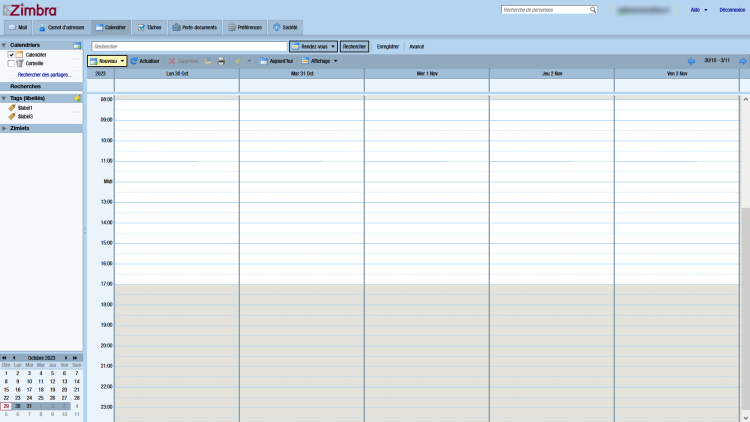Screen dimensions: 750x422
Task: Click the trash icon beside Corbeille
Action: click(x=20, y=63)
